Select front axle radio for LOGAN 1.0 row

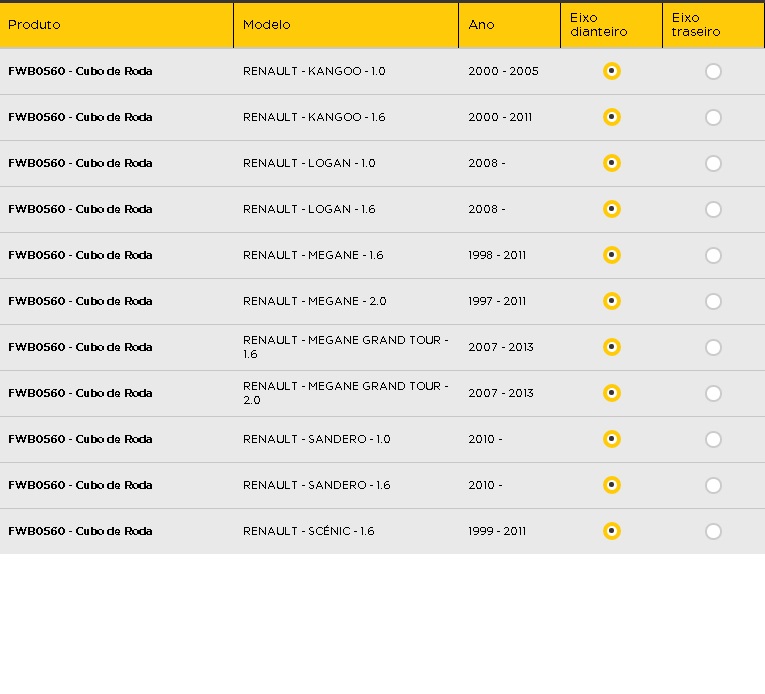tap(611, 163)
